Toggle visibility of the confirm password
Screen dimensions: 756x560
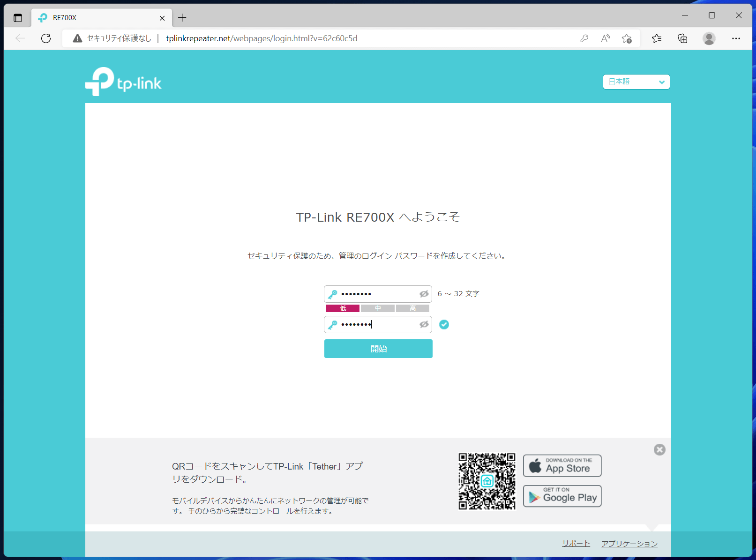(x=424, y=324)
